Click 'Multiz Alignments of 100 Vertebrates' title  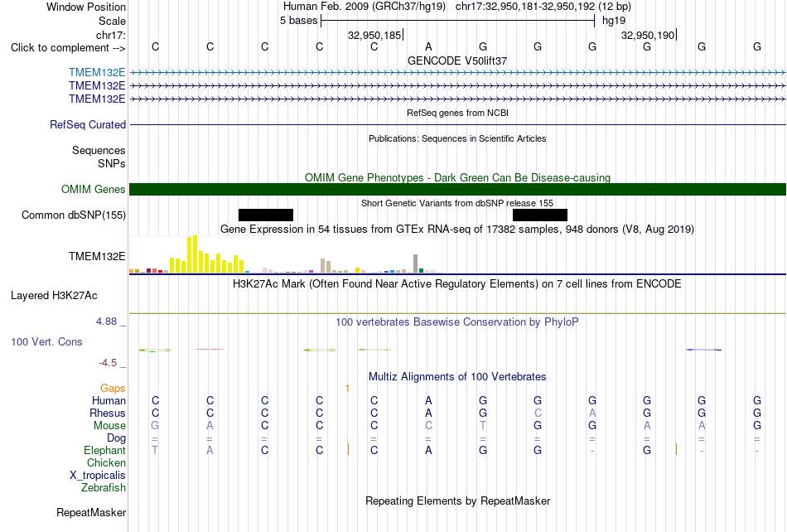pos(457,377)
